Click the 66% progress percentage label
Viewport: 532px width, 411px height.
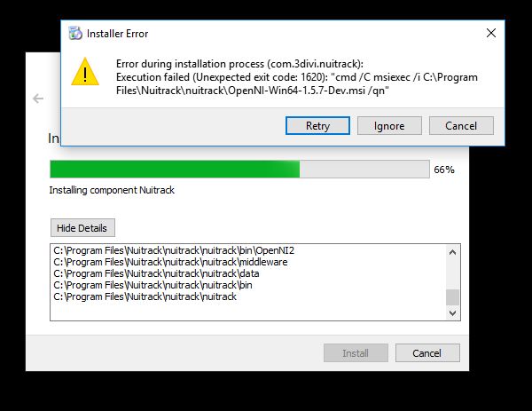point(444,170)
